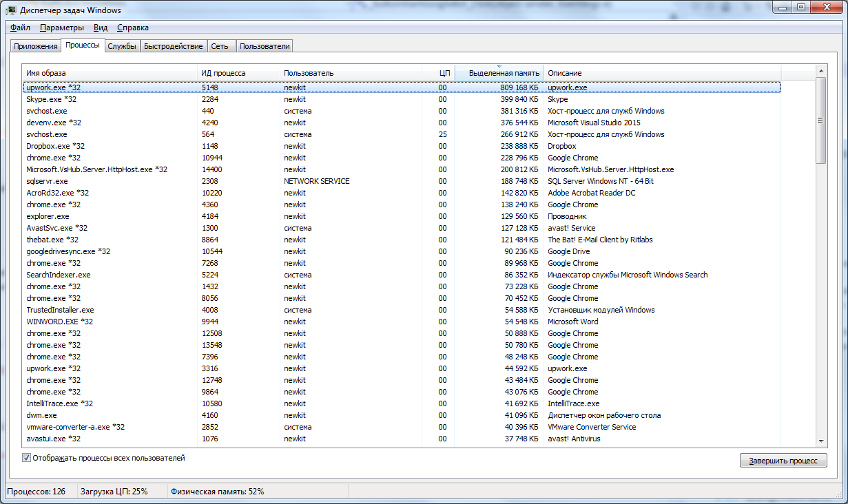Select chrome.exe with PID 7396
848x504 pixels.
click(x=402, y=357)
